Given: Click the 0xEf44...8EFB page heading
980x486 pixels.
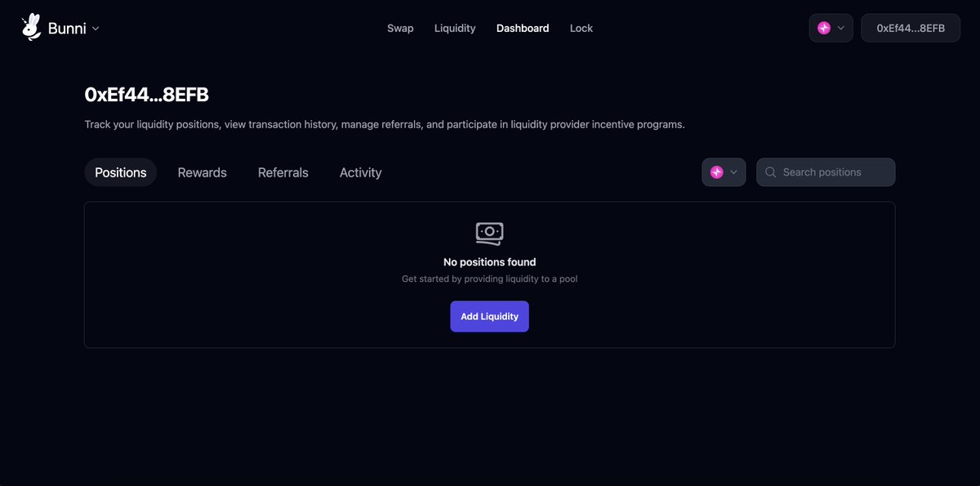Looking at the screenshot, I should [x=146, y=95].
